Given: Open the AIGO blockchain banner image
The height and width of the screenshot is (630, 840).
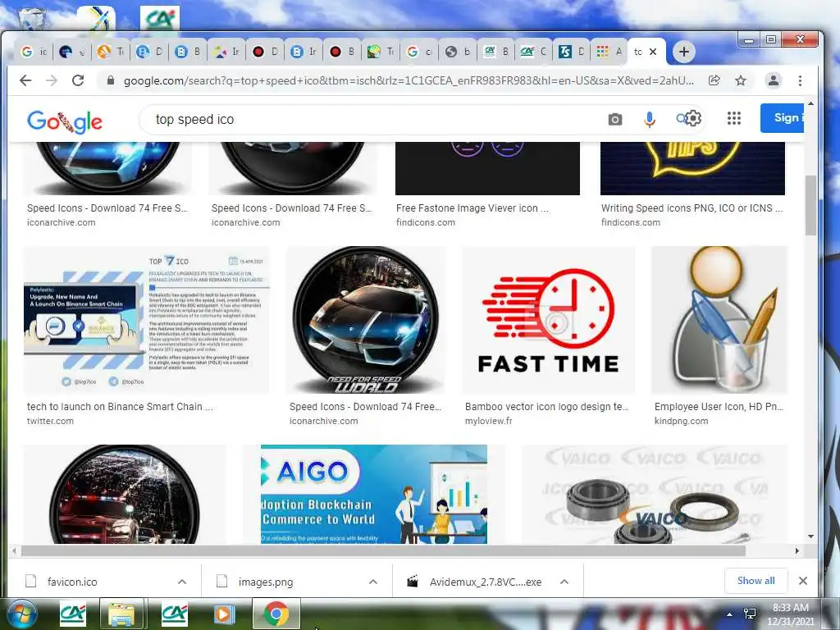Looking at the screenshot, I should click(374, 494).
